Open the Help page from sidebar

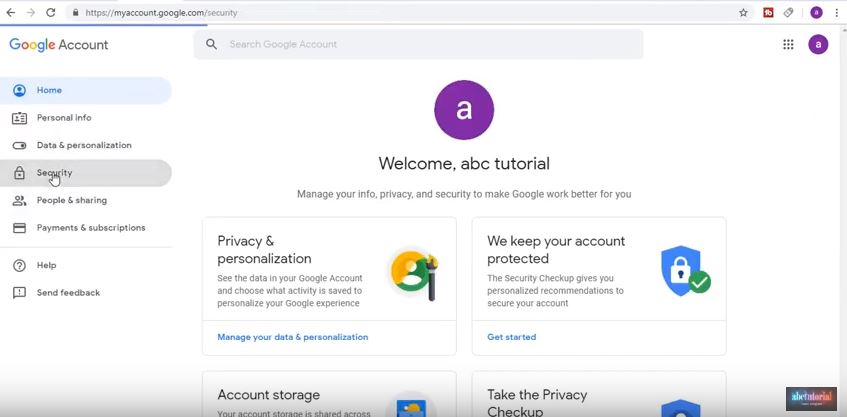[x=86, y=265]
